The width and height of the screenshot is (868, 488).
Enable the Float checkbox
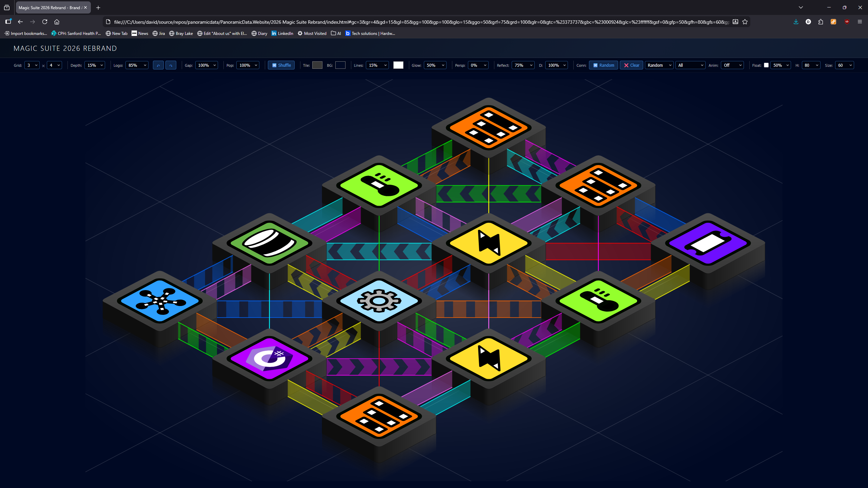click(x=766, y=65)
